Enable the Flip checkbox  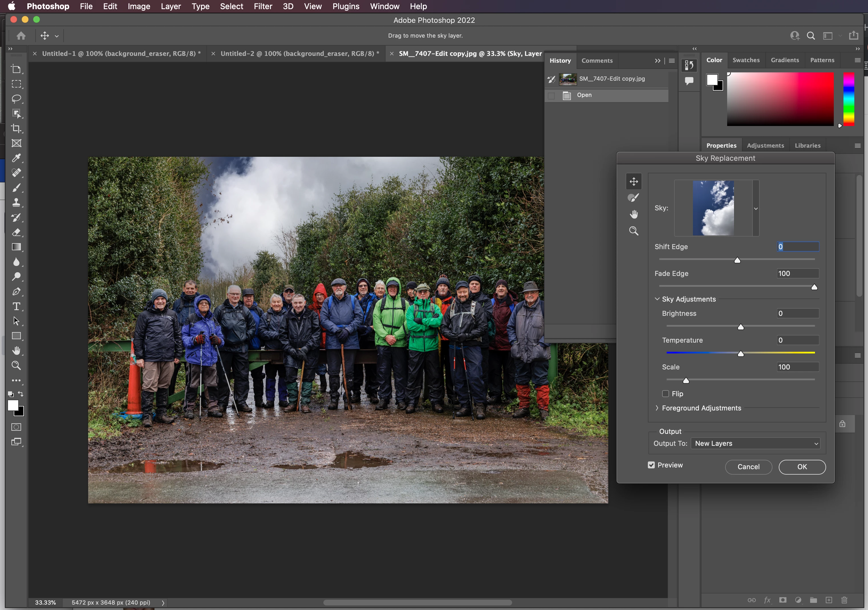(665, 394)
